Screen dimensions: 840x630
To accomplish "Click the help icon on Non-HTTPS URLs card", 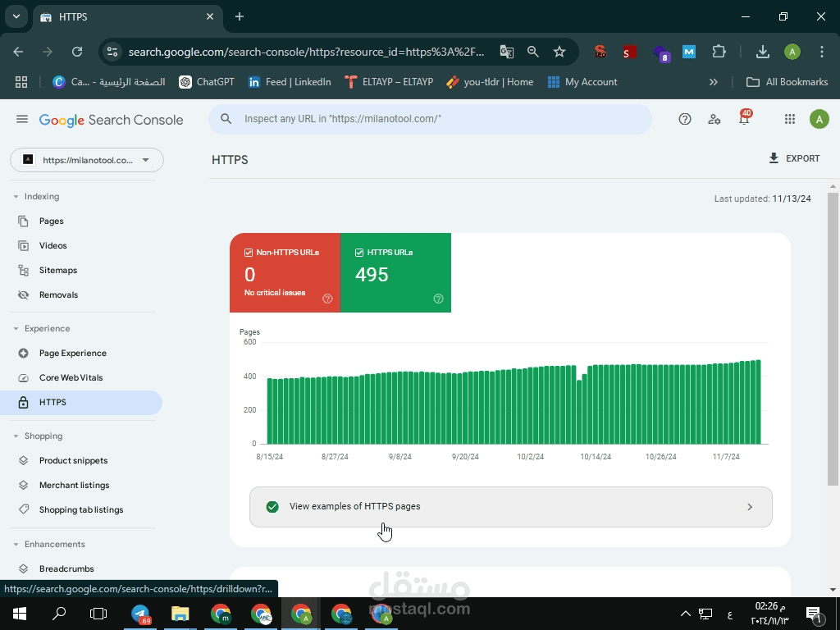I will [327, 299].
